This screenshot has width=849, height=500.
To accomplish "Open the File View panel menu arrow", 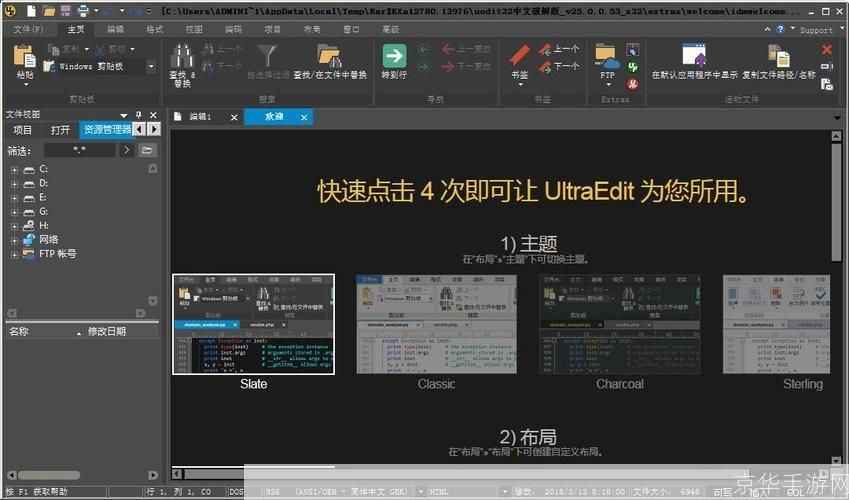I will (124, 115).
